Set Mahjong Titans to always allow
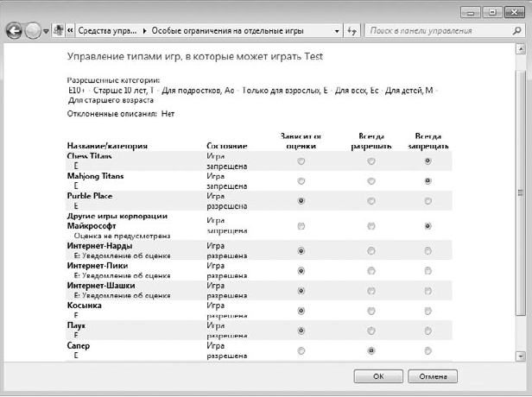 [371, 181]
